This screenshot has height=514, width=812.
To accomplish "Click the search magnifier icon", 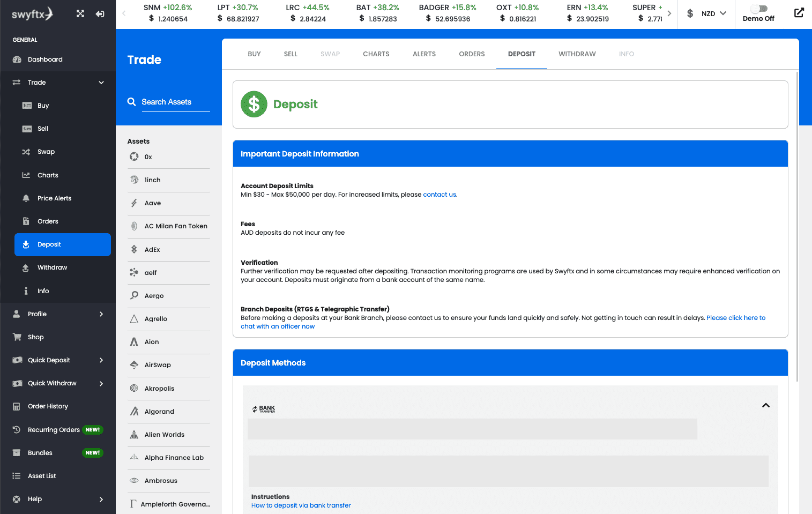I will point(131,102).
